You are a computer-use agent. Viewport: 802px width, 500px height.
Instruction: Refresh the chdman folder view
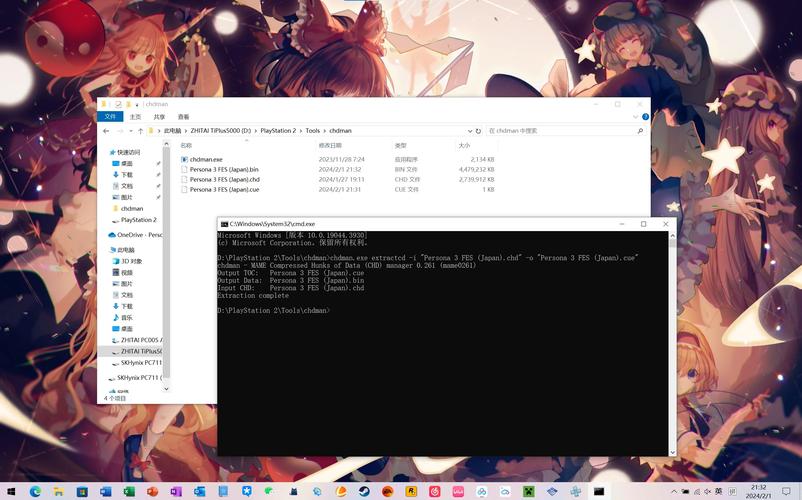point(478,131)
